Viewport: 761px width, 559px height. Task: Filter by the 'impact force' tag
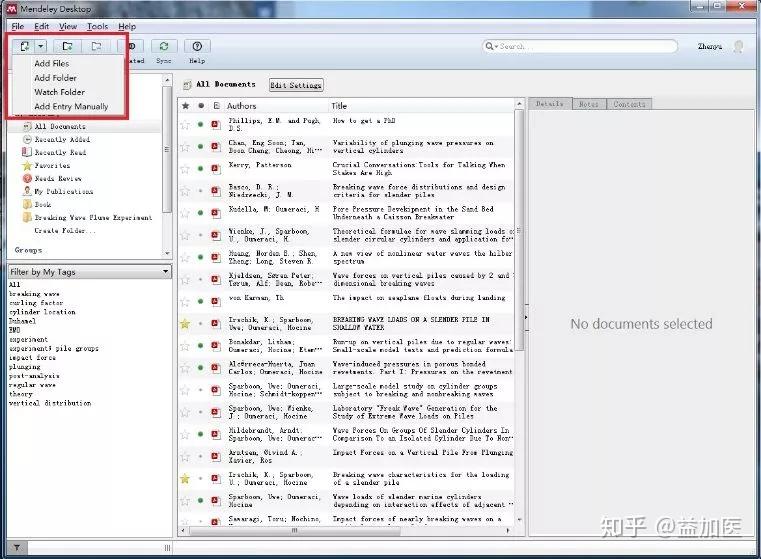point(33,358)
